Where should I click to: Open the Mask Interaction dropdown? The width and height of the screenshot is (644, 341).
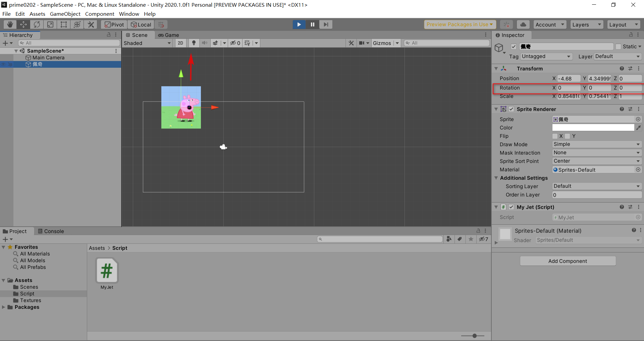click(x=597, y=153)
